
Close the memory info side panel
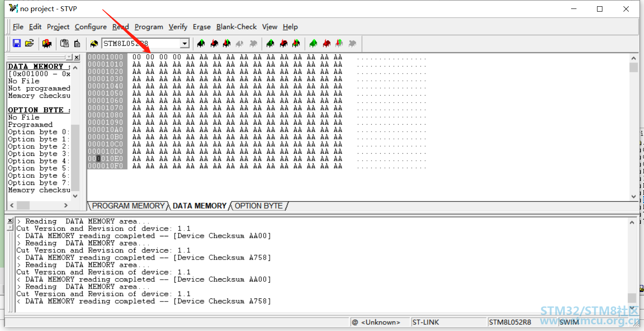tap(77, 57)
